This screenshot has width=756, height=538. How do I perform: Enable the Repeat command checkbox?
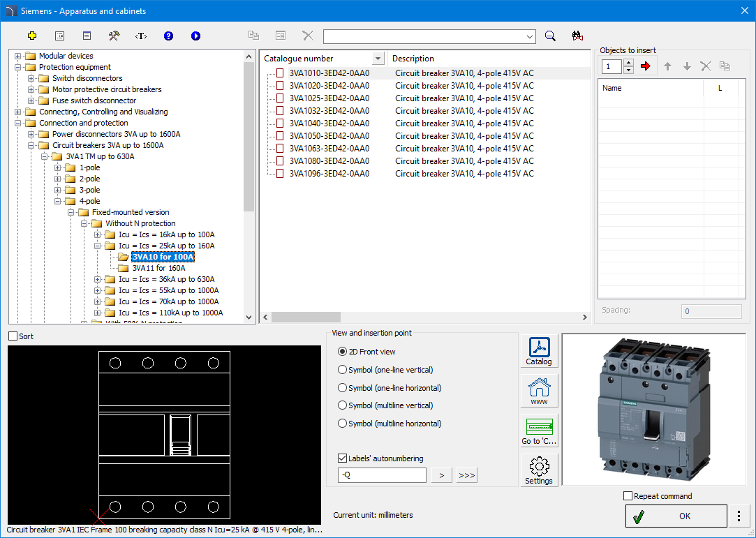tap(628, 496)
